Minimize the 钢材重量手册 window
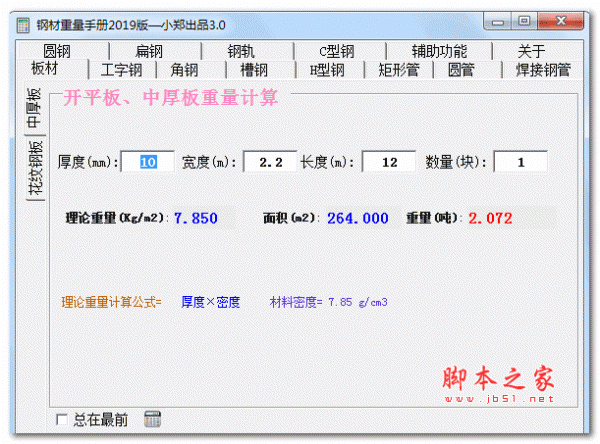This screenshot has height=444, width=600. click(497, 21)
